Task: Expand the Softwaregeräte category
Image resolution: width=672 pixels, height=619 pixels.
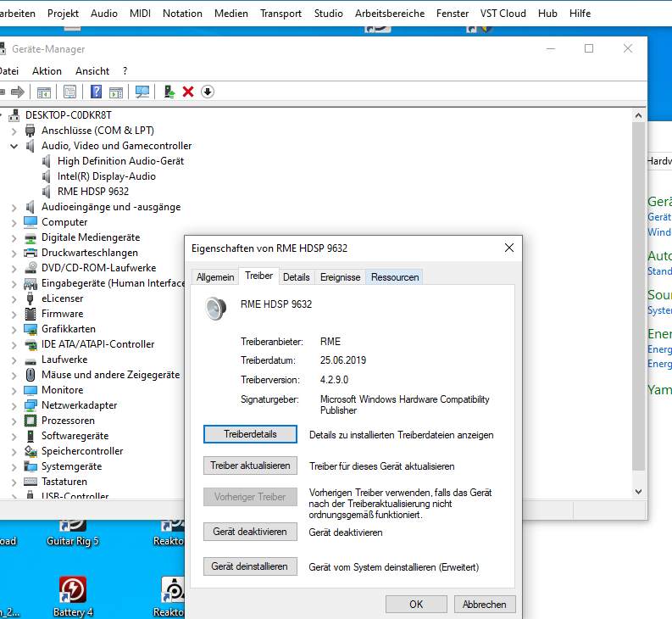Action: [14, 437]
